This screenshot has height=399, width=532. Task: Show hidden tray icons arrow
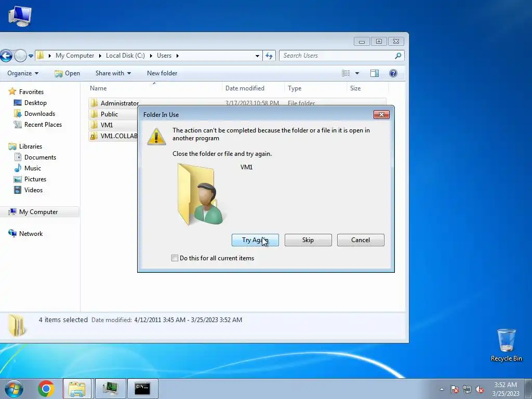tap(442, 389)
